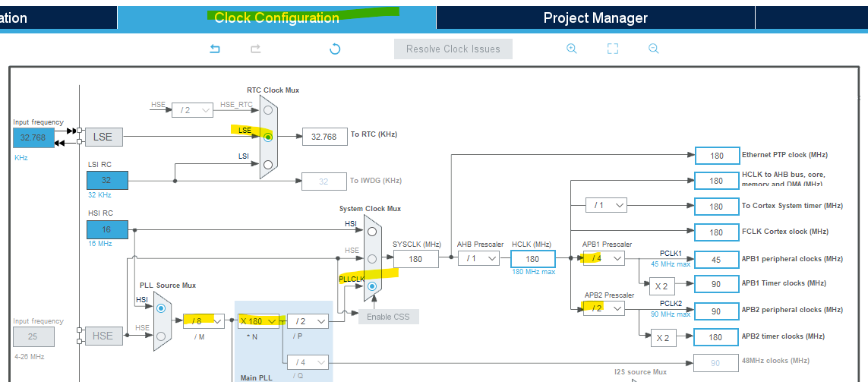Viewport: 868px width, 382px height.
Task: Click the 'Main PLL' label
Action: 257,378
